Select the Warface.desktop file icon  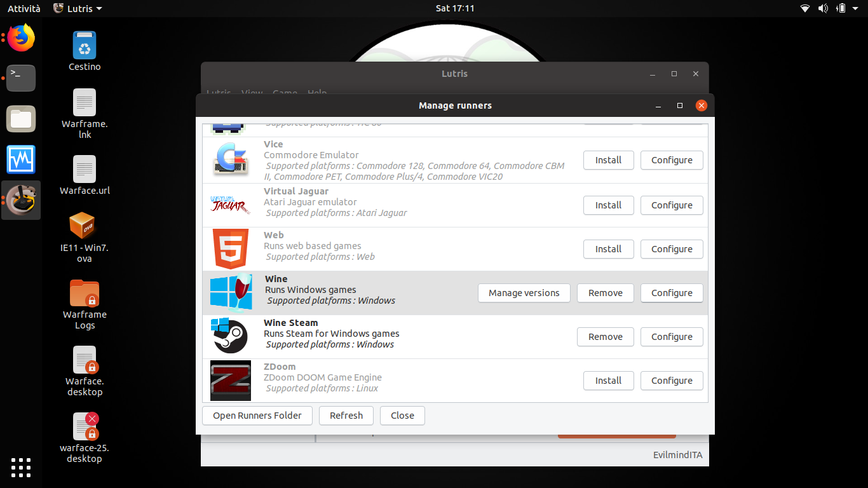(x=85, y=371)
